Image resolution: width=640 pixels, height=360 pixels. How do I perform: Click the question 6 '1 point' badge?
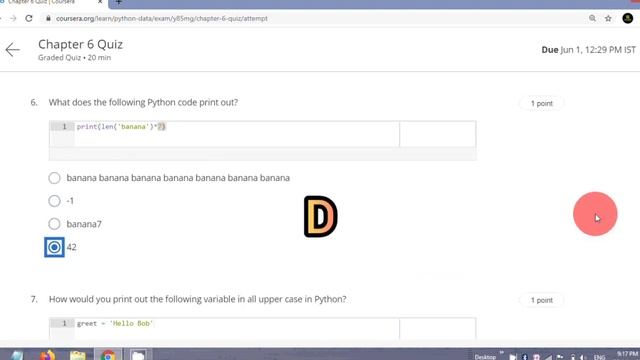tap(542, 103)
